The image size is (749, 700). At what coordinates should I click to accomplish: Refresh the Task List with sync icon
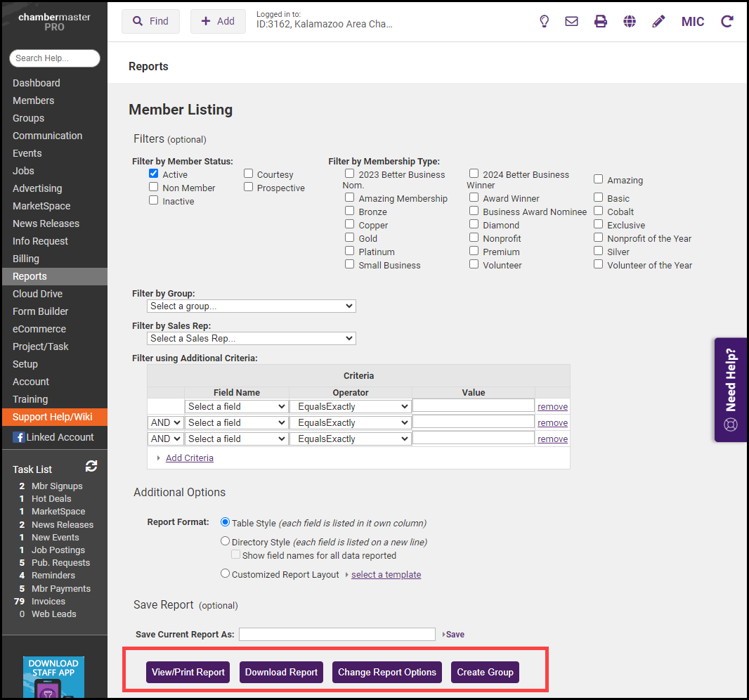coord(91,466)
